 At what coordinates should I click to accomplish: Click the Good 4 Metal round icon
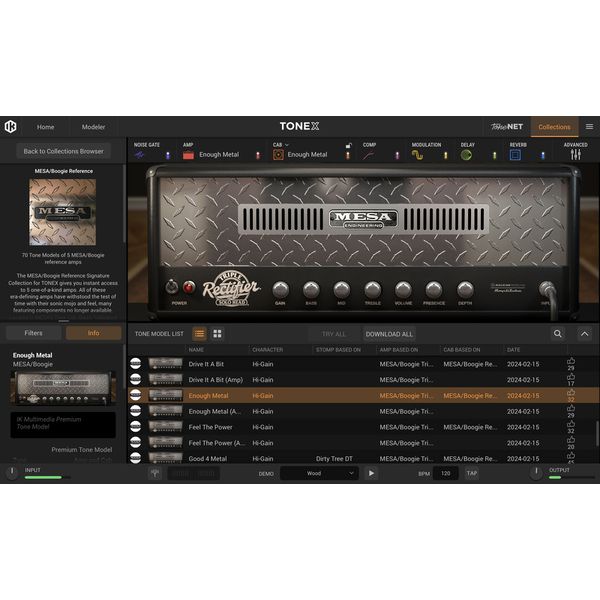click(x=135, y=458)
